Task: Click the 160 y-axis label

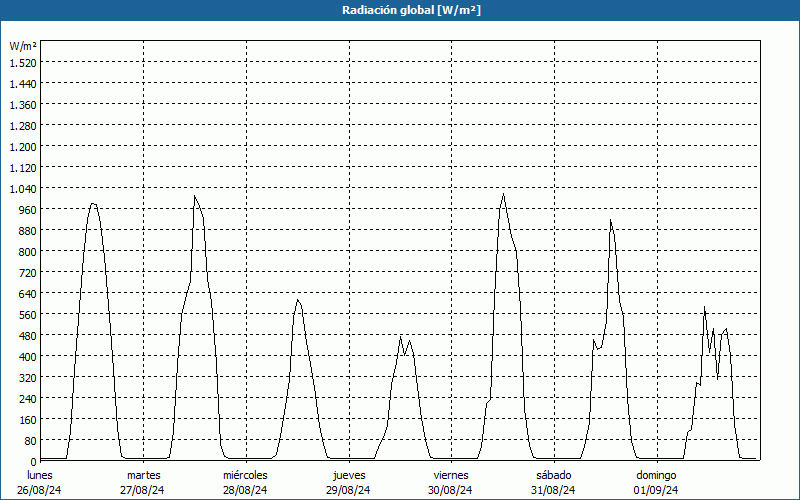Action: [x=28, y=420]
